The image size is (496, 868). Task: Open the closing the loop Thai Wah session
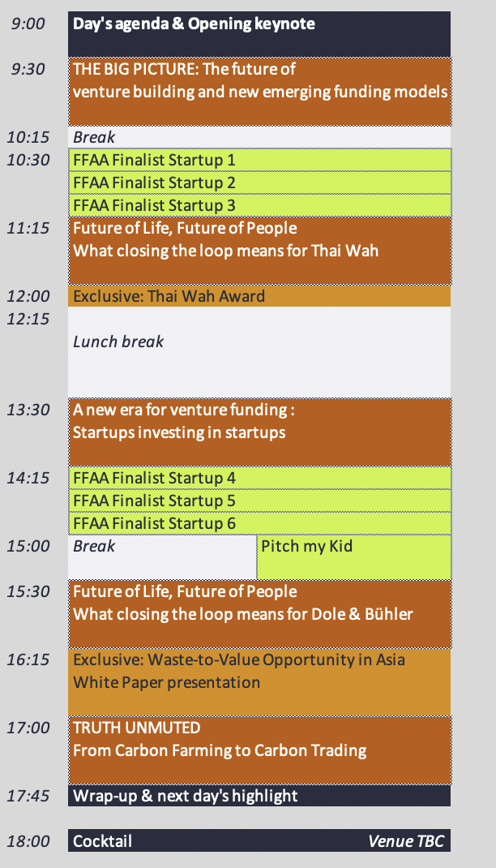coord(259,250)
